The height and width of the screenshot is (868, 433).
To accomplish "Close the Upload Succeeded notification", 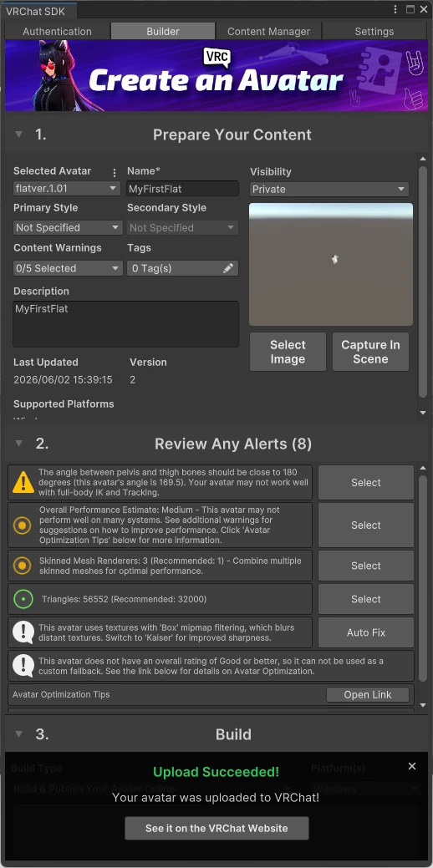I will pos(412,766).
